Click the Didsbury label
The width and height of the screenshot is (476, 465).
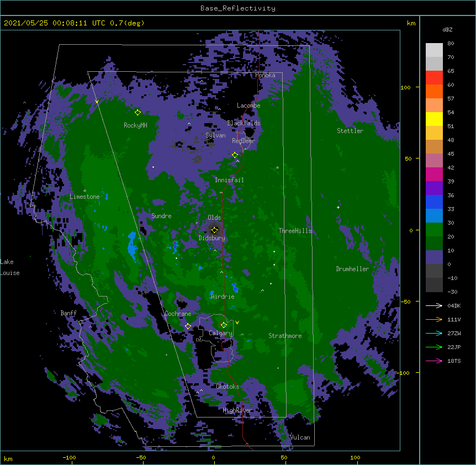click(x=212, y=238)
